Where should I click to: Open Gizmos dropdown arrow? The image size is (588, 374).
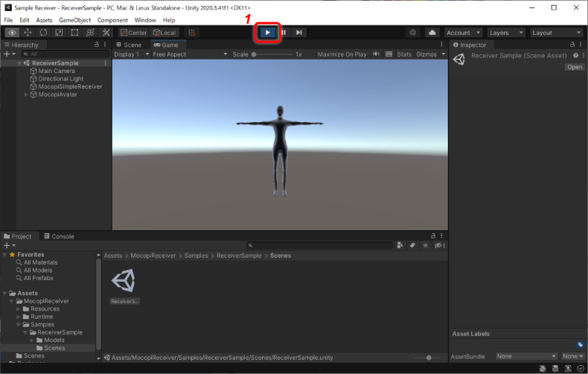[444, 54]
